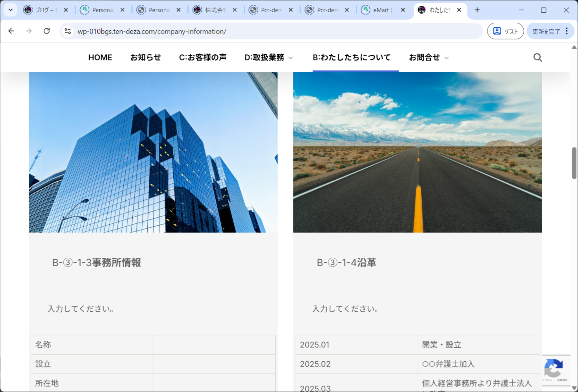Click the glass building image
The image size is (578, 392).
tap(153, 152)
